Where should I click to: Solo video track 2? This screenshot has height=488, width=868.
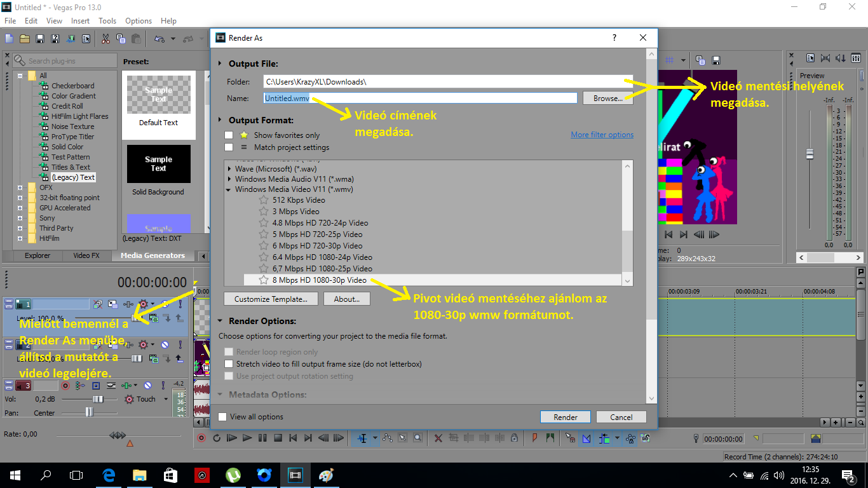[x=180, y=344]
